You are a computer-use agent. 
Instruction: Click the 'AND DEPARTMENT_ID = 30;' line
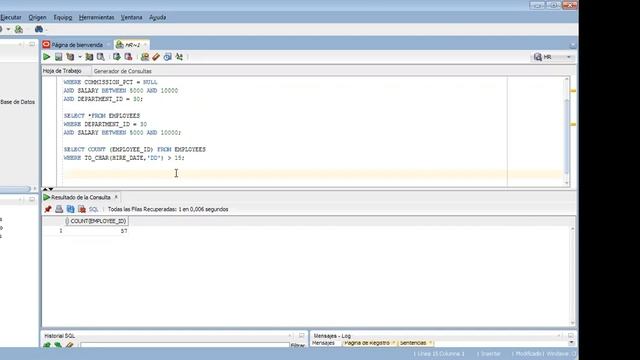tap(103, 99)
